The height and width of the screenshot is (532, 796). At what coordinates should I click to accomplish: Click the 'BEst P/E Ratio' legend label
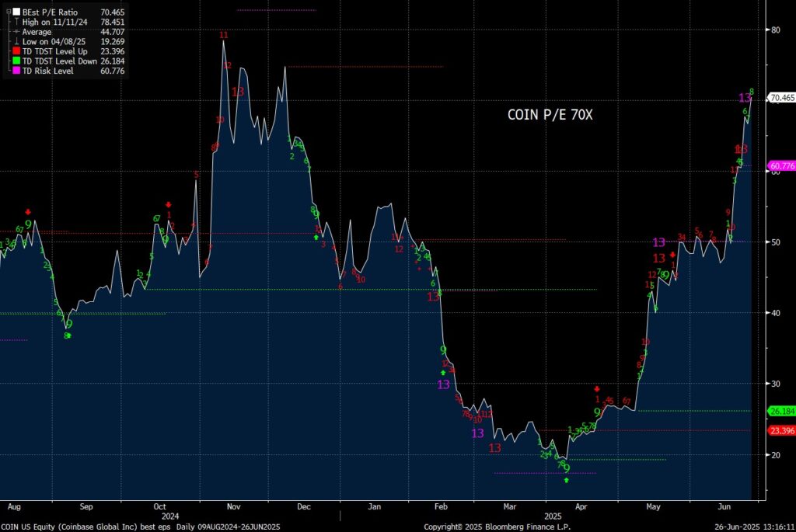pos(50,12)
